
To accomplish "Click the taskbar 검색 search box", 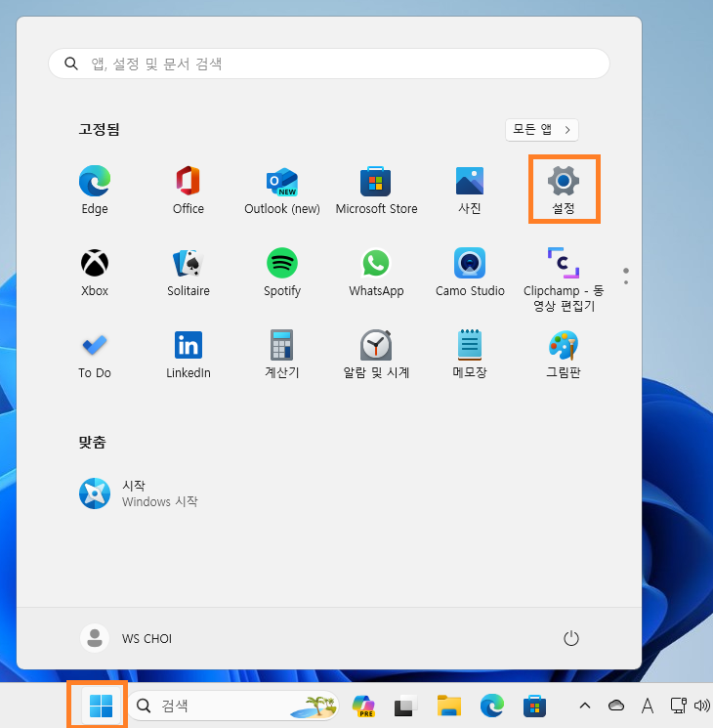I will tap(233, 706).
